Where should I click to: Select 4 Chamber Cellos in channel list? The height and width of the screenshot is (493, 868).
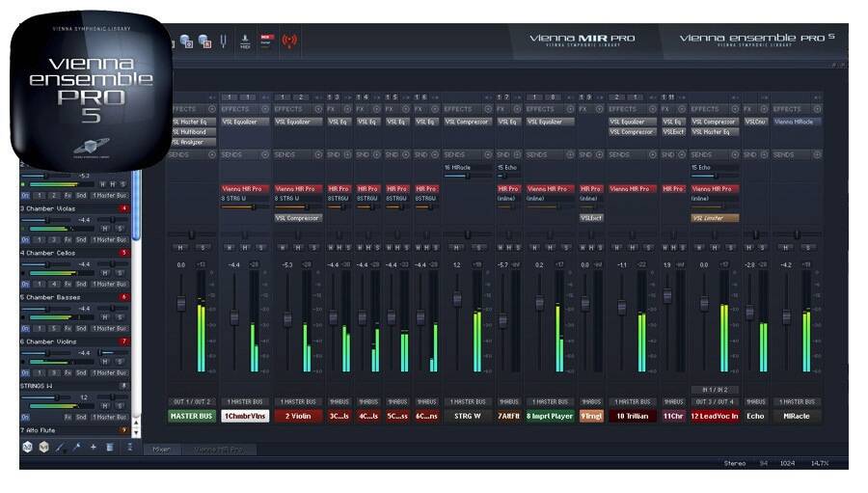[x=74, y=253]
